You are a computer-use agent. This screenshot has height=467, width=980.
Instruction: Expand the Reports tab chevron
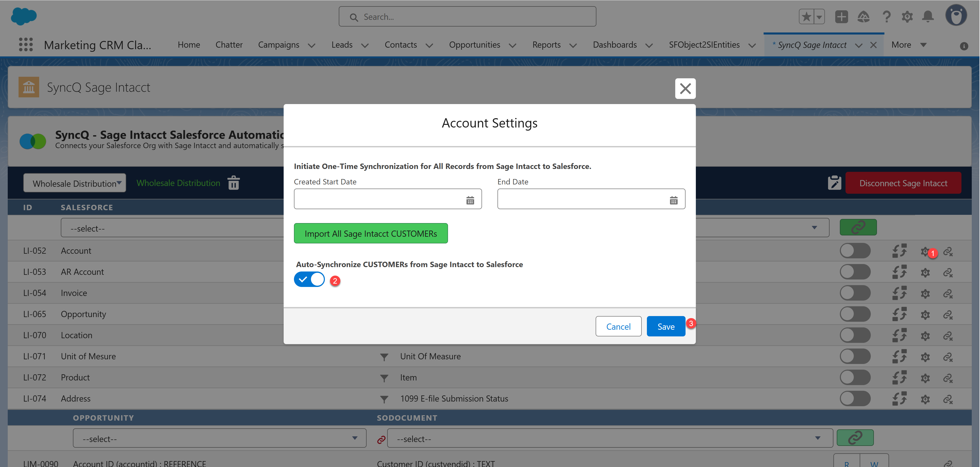tap(573, 45)
